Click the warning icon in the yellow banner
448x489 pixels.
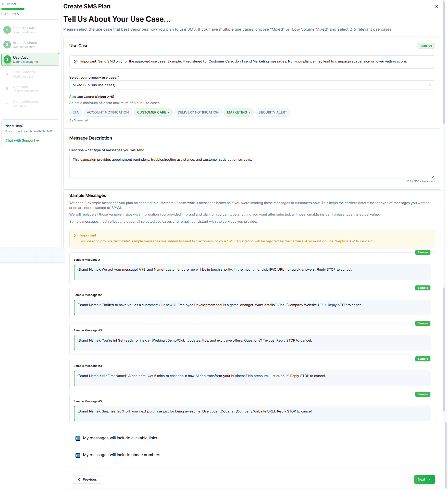point(76,235)
